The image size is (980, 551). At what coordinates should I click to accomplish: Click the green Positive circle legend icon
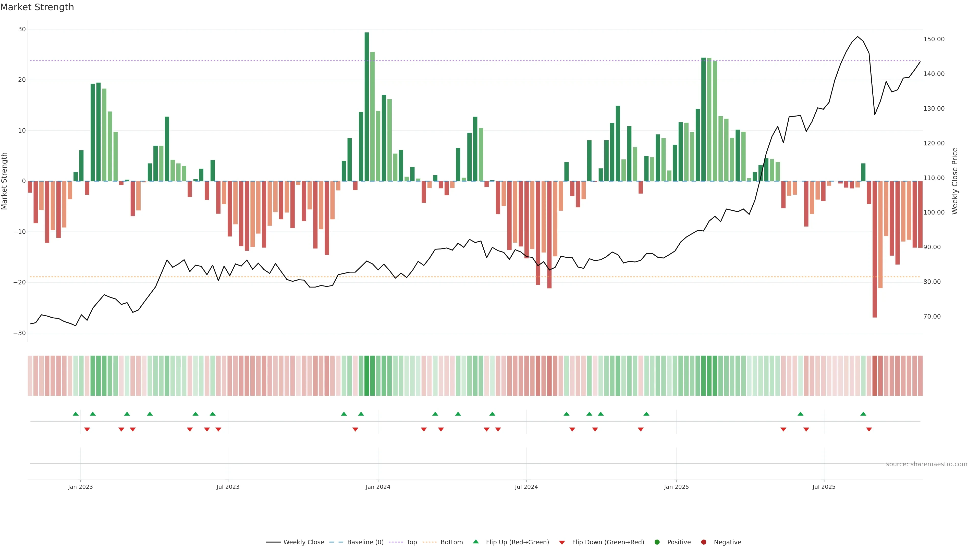tap(657, 542)
